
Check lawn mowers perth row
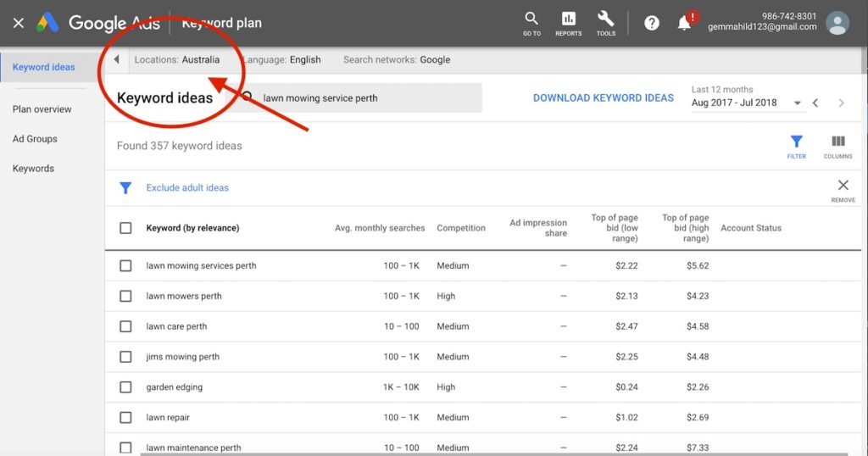tap(125, 296)
